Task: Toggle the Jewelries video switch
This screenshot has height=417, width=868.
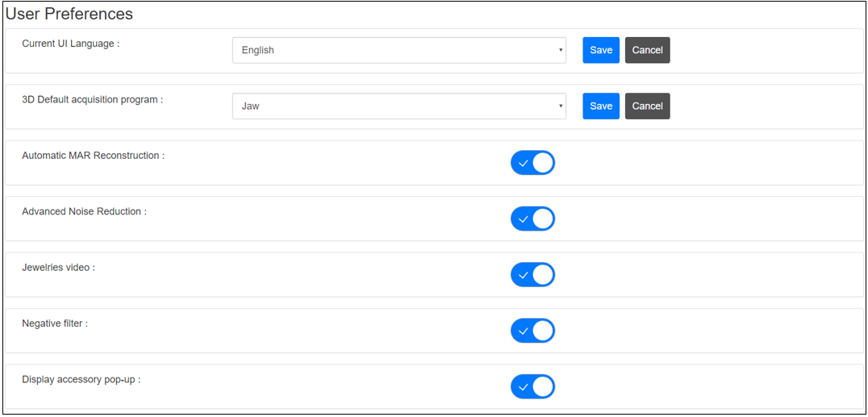Action: click(532, 275)
